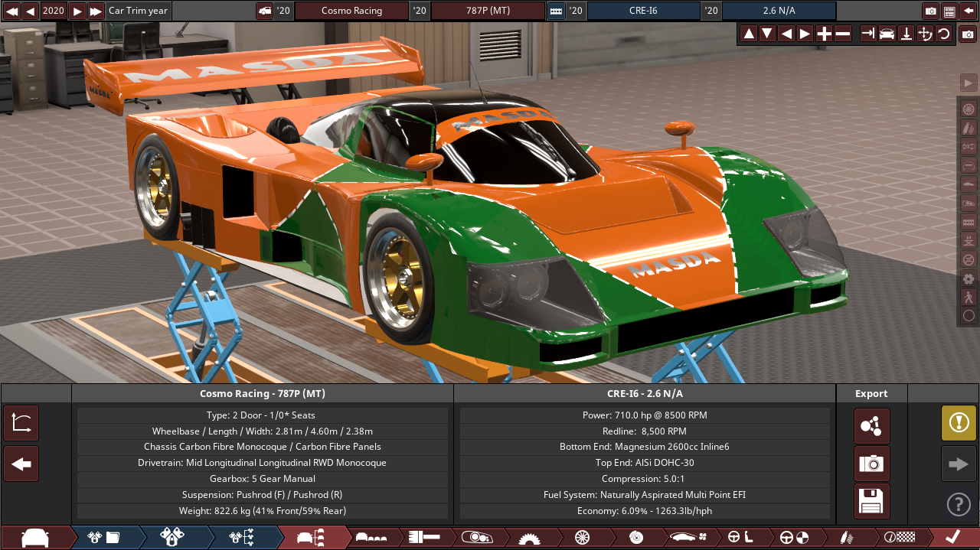Toggle drivetrain view icon in side panel
The width and height of the screenshot is (980, 550).
tap(969, 146)
